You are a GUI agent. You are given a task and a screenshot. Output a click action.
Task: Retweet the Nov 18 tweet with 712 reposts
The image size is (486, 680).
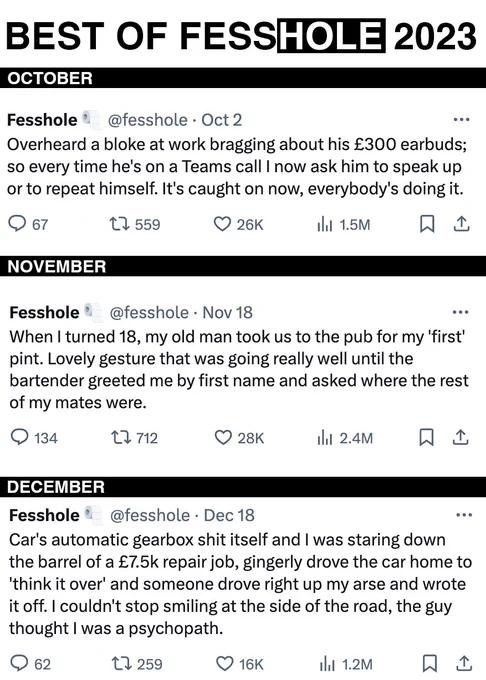(134, 438)
